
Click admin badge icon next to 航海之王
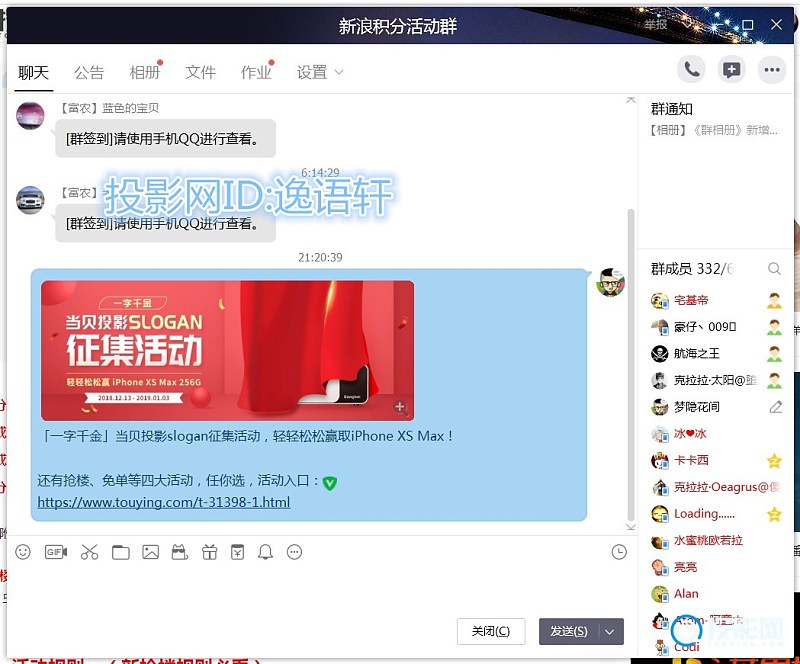(774, 354)
